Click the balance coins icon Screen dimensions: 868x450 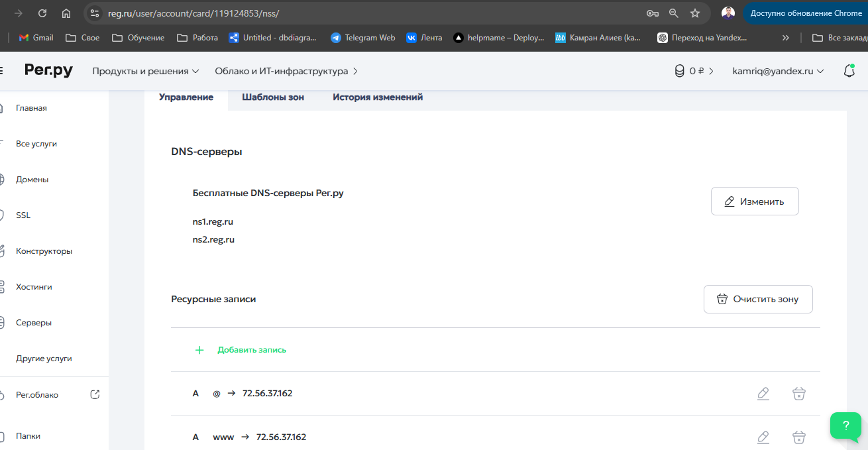679,71
